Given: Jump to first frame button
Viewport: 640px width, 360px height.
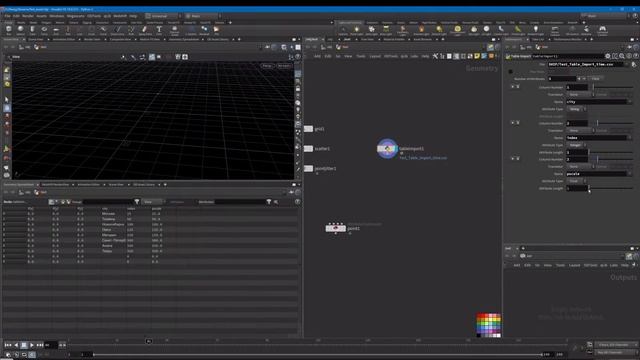Looking at the screenshot, I should point(8,345).
